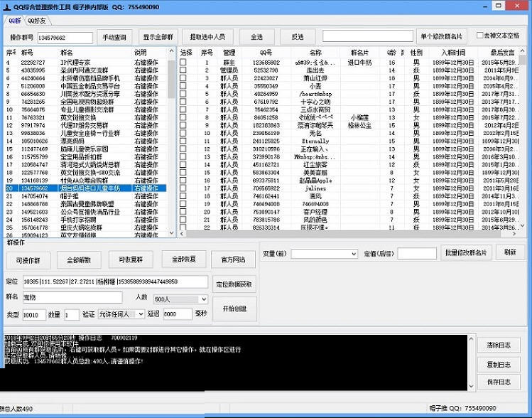This screenshot has width=532, height=418.
Task: Tick the checkbox for member julines
Action: [183, 188]
